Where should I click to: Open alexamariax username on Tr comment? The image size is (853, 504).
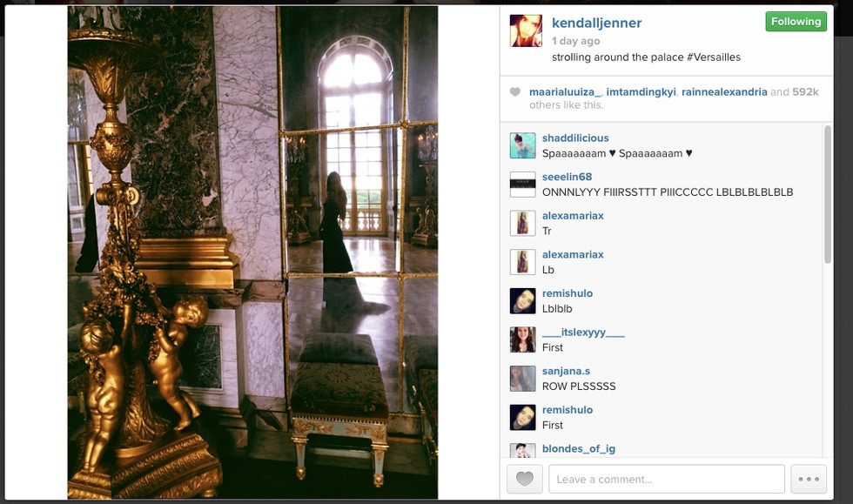573,216
